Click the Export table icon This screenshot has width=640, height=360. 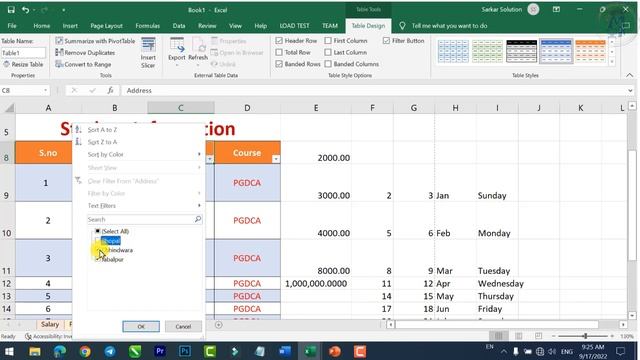177,45
